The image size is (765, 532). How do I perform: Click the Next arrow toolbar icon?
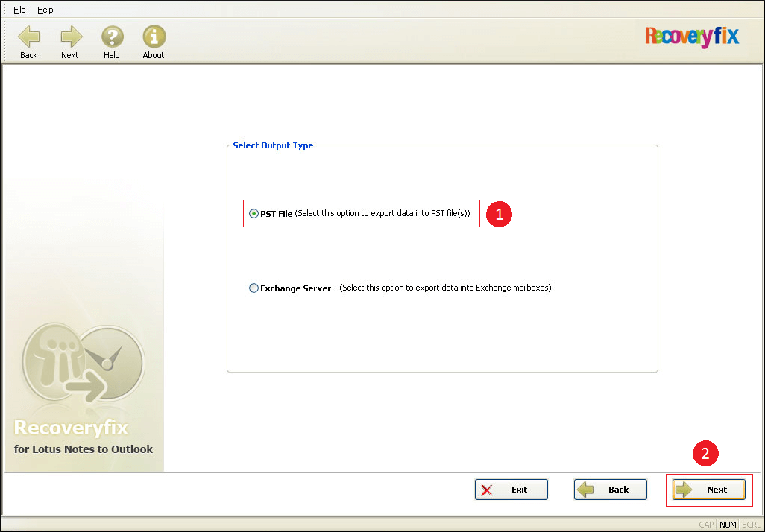(72, 37)
